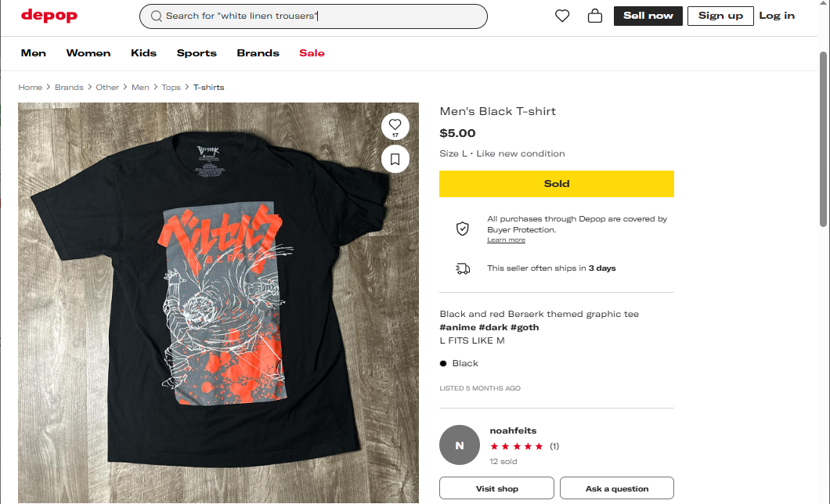Expand the Sports navigation menu
Image resolution: width=830 pixels, height=504 pixels.
click(197, 53)
